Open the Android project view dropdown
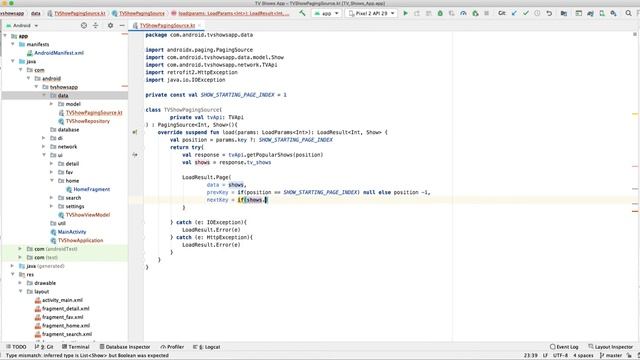This screenshot has height=360, width=640. coord(22,25)
